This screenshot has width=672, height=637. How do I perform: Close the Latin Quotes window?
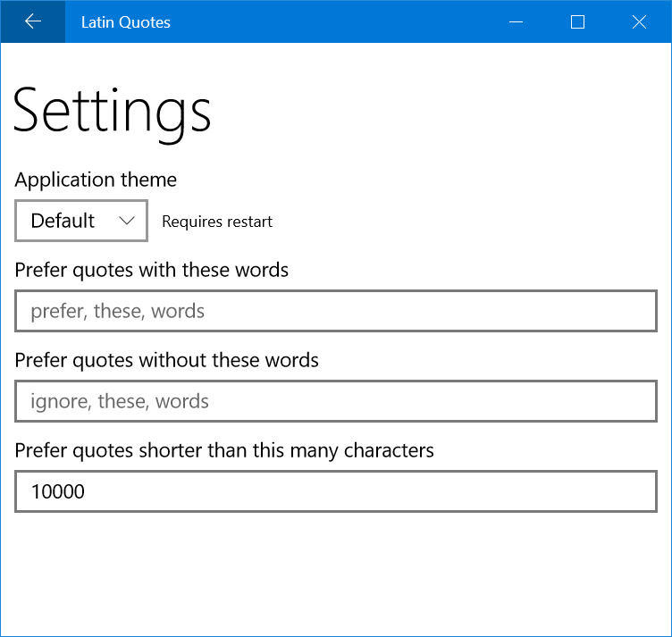639,21
